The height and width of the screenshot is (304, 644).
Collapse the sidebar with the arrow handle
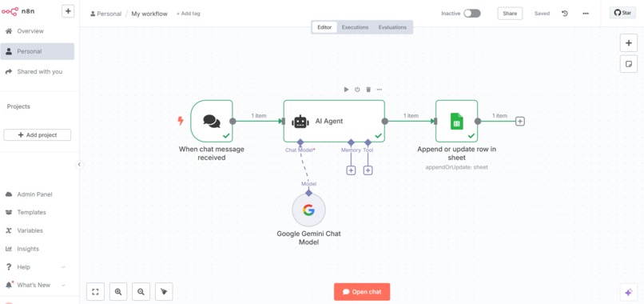pyautogui.click(x=79, y=165)
